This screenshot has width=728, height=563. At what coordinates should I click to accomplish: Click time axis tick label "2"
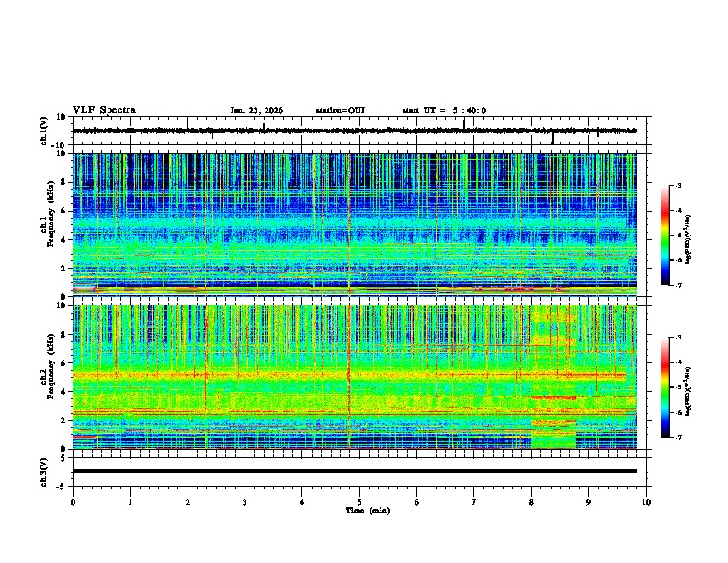188,502
